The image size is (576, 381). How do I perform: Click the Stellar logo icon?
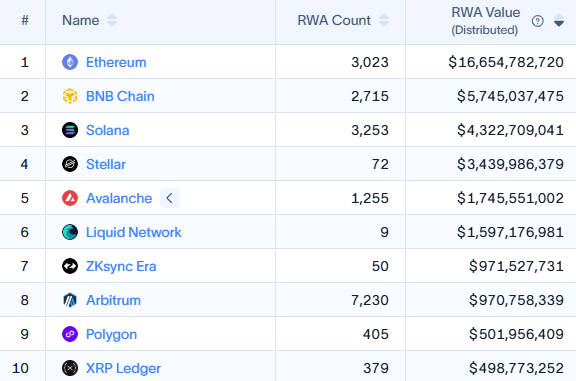(70, 164)
